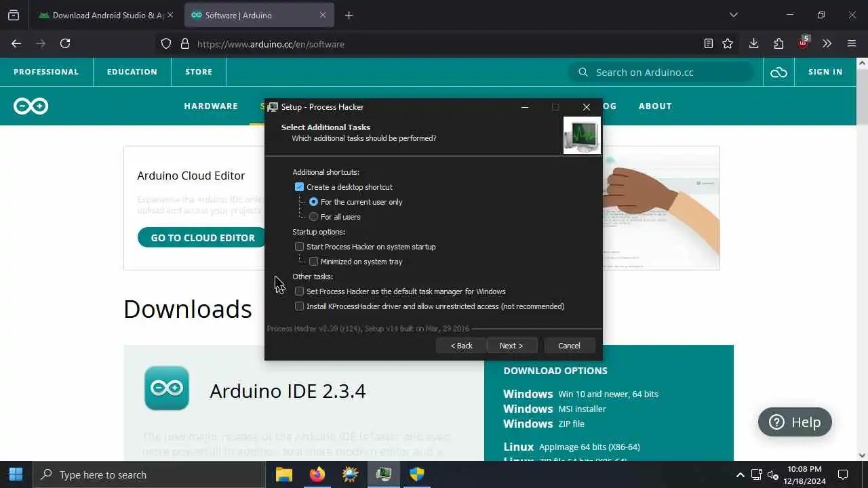This screenshot has width=868, height=488.
Task: Open the Firefox downloads panel
Action: click(753, 43)
